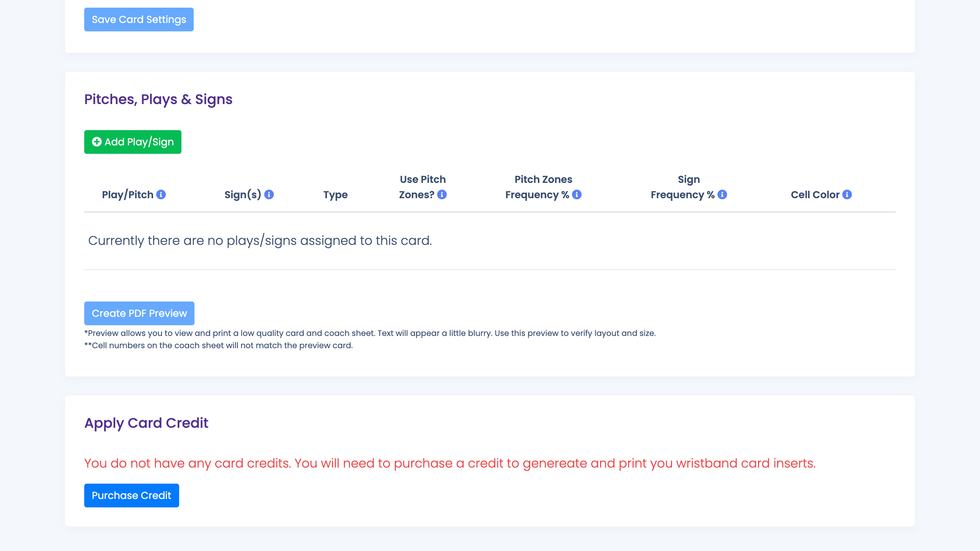Screen dimensions: 980x551
Task: Click the cell numbers preview footnote text
Action: [x=219, y=346]
